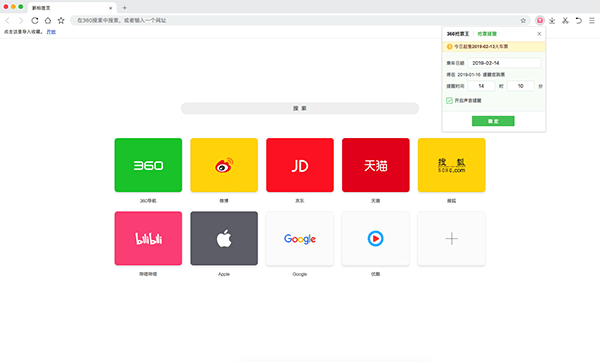The width and height of the screenshot is (600, 362).
Task: Click the scissors screenshot tool icon
Action: (565, 21)
